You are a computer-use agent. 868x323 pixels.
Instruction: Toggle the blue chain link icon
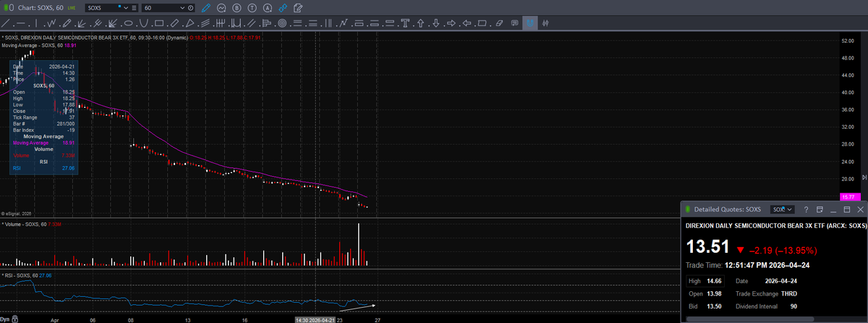[x=284, y=7]
